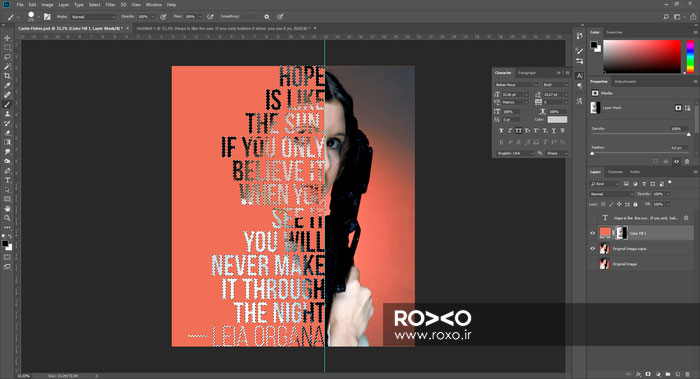Open the Filter menu
The height and width of the screenshot is (379, 700).
tap(110, 4)
